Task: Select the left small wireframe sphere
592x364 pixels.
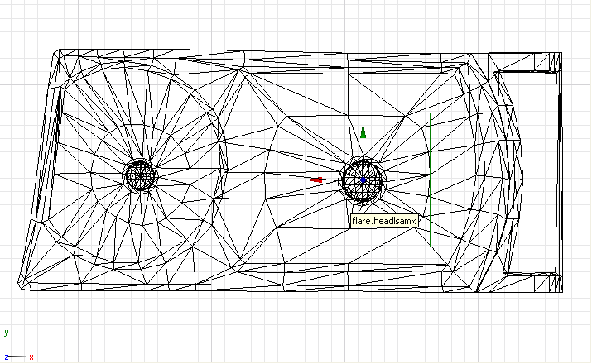Action: click(x=139, y=175)
